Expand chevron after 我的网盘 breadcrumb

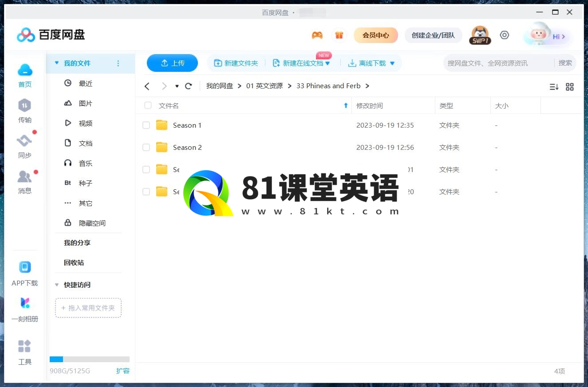click(240, 86)
